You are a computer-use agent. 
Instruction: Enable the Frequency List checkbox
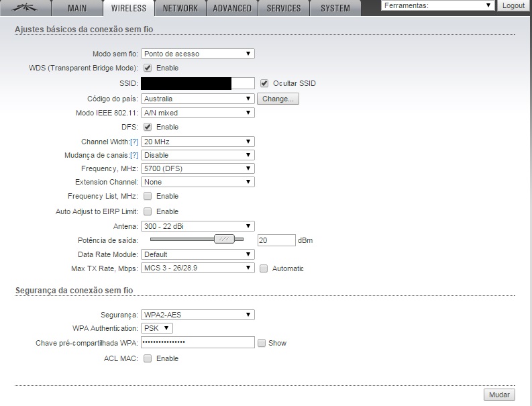click(x=148, y=196)
